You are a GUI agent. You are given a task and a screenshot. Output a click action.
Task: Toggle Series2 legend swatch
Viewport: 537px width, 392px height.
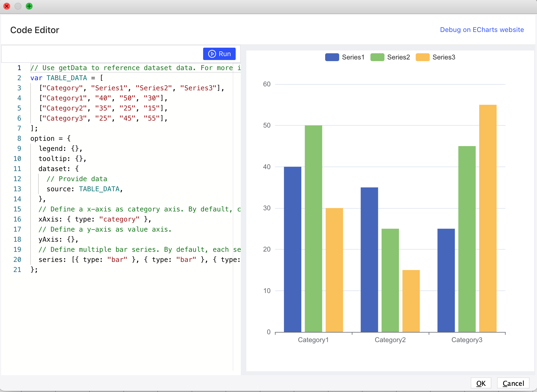click(x=377, y=57)
